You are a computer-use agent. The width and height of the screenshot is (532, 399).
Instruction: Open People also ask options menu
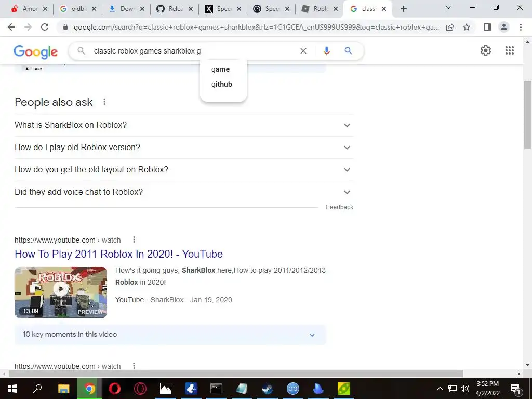(x=104, y=102)
